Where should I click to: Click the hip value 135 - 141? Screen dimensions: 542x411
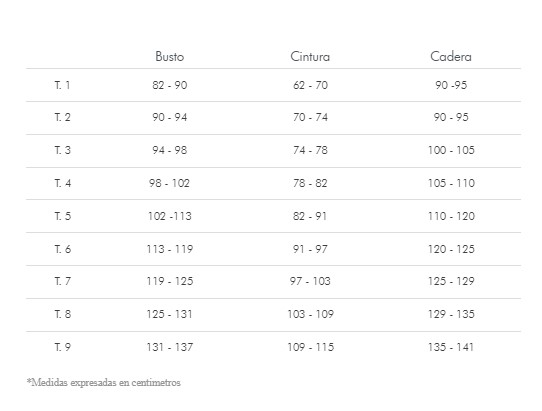click(451, 347)
